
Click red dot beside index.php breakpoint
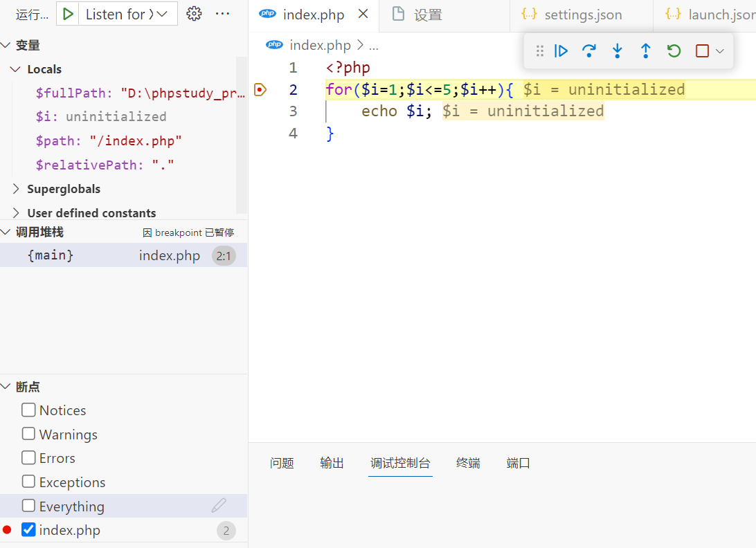point(7,530)
